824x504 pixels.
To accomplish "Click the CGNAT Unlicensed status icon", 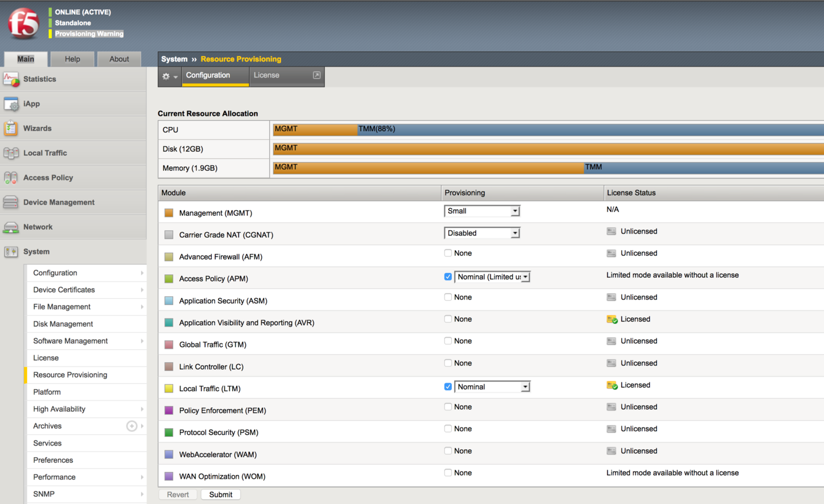I will (611, 232).
